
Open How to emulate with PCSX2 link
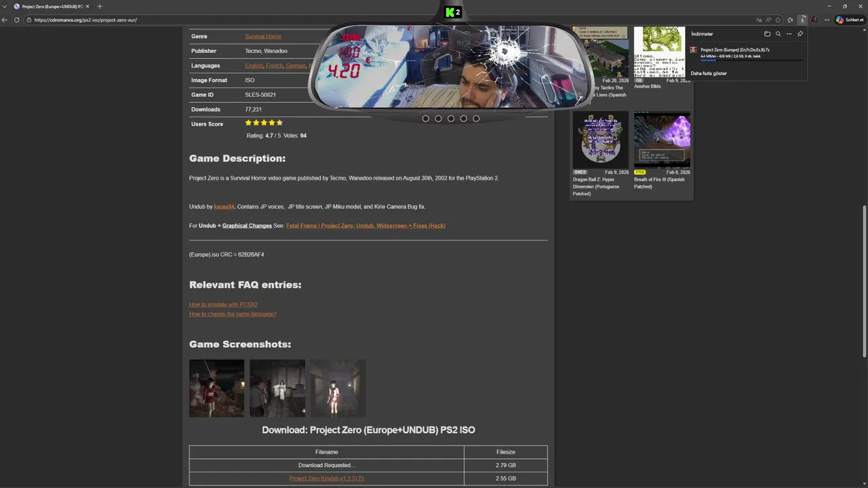(223, 304)
